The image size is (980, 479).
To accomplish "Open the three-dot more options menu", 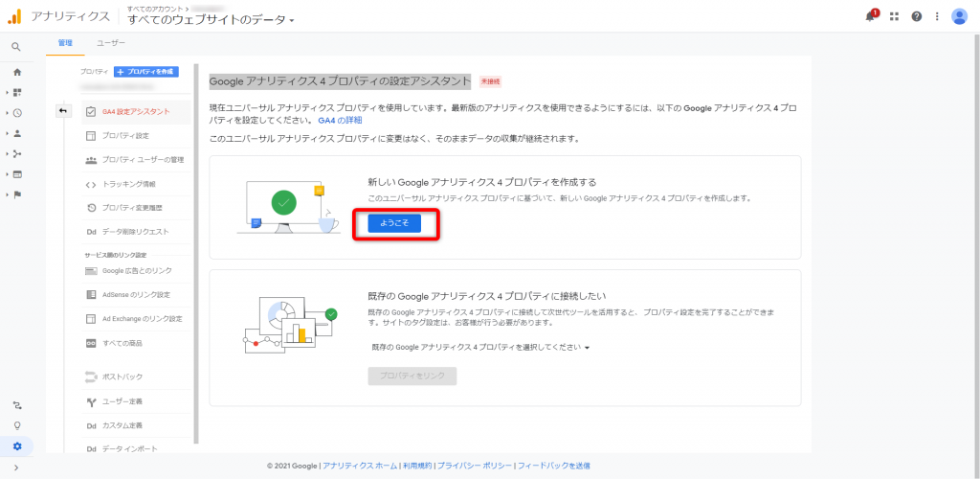I will tap(937, 17).
